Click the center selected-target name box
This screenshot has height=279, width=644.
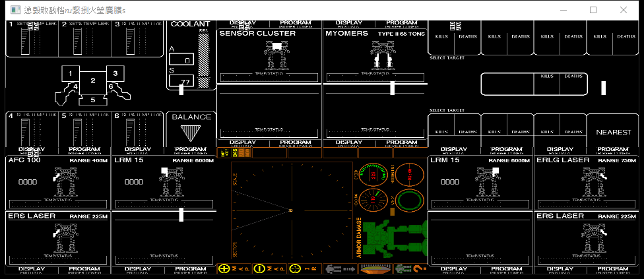507,84
